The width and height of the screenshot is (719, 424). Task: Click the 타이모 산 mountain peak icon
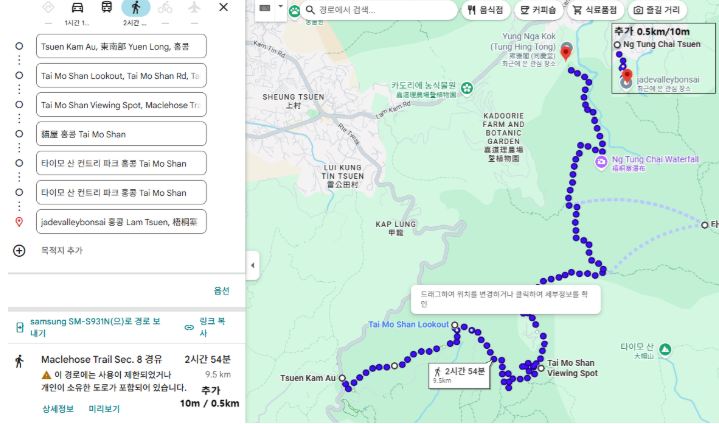(x=665, y=350)
